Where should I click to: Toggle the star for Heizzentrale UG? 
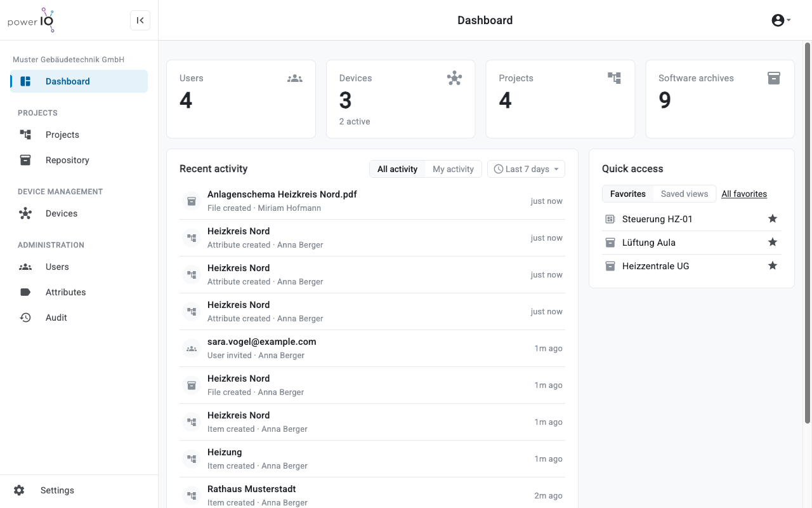point(773,266)
